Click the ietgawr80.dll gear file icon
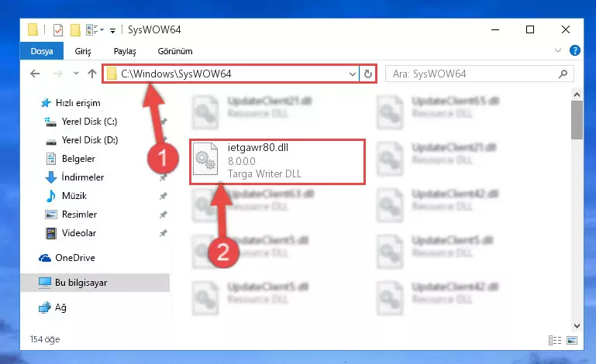Image resolution: width=596 pixels, height=364 pixels. click(205, 160)
